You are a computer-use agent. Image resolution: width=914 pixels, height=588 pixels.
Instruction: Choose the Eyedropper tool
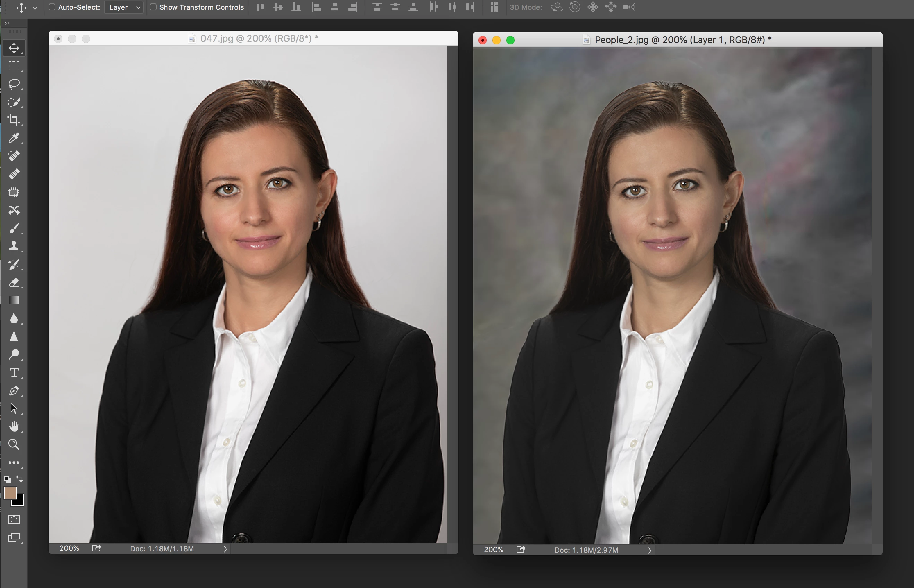(14, 138)
